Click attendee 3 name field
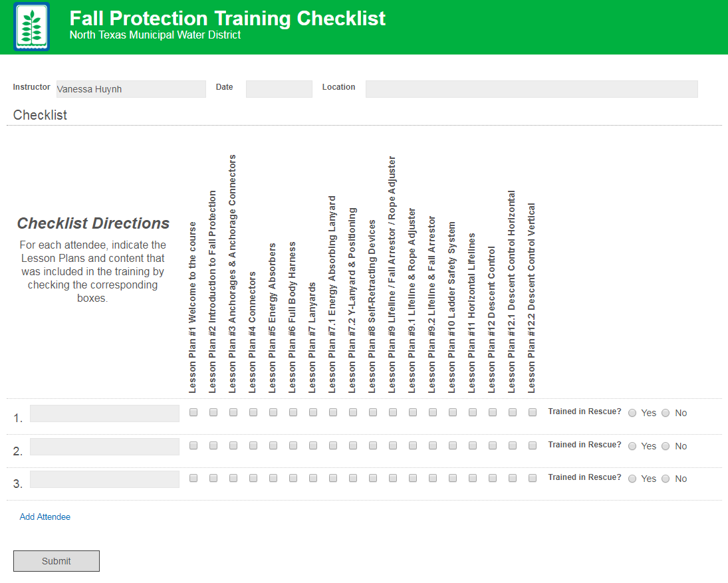The width and height of the screenshot is (728, 583). point(104,479)
